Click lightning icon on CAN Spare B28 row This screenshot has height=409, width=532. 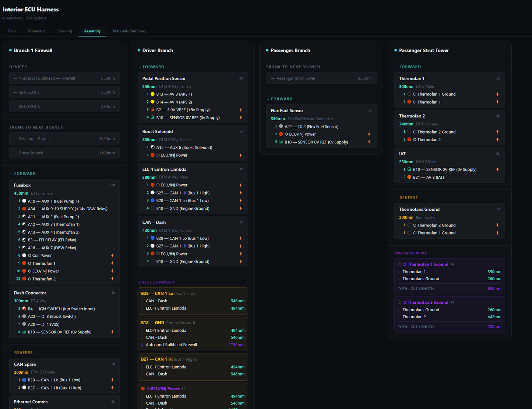(x=112, y=380)
